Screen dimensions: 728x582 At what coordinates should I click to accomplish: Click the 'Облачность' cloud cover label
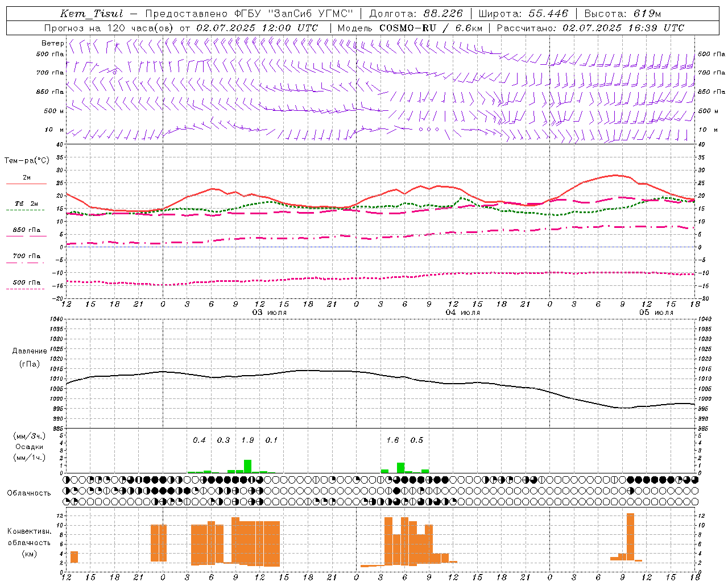29,493
